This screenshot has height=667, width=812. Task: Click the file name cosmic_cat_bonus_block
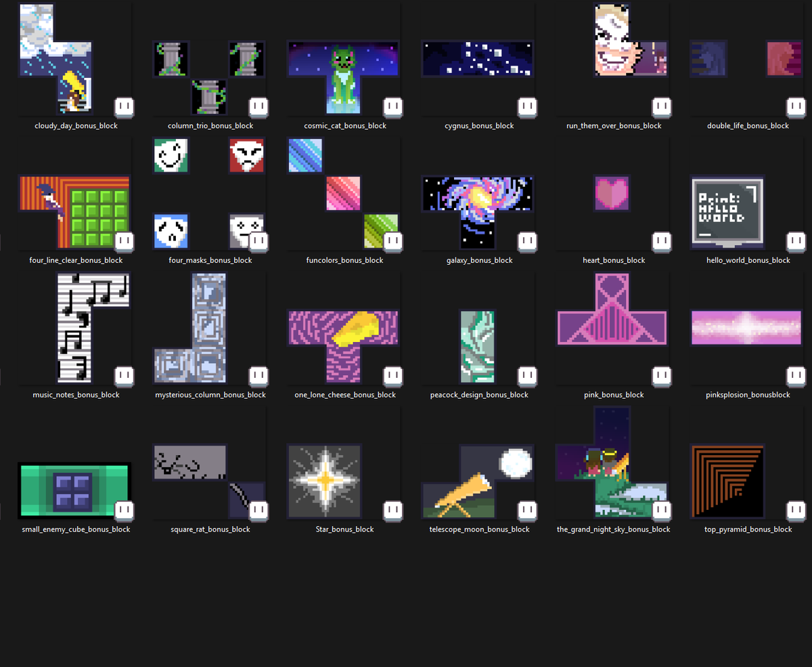point(345,126)
